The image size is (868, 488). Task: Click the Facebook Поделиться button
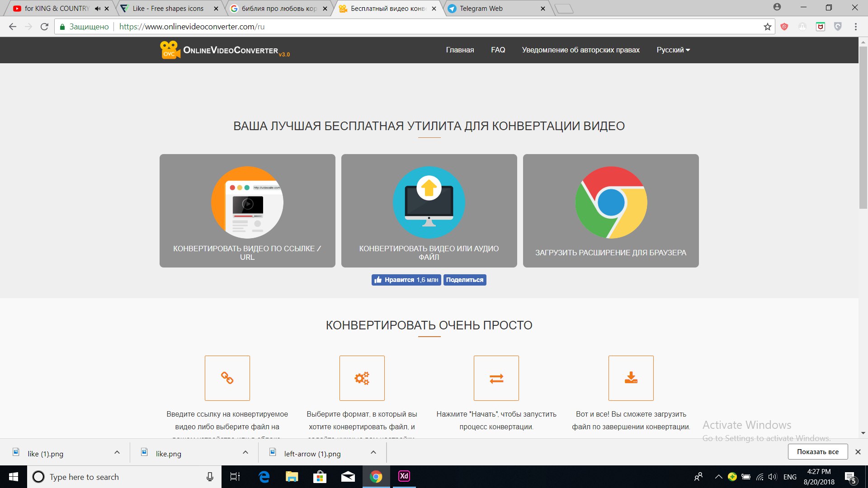tap(464, 280)
